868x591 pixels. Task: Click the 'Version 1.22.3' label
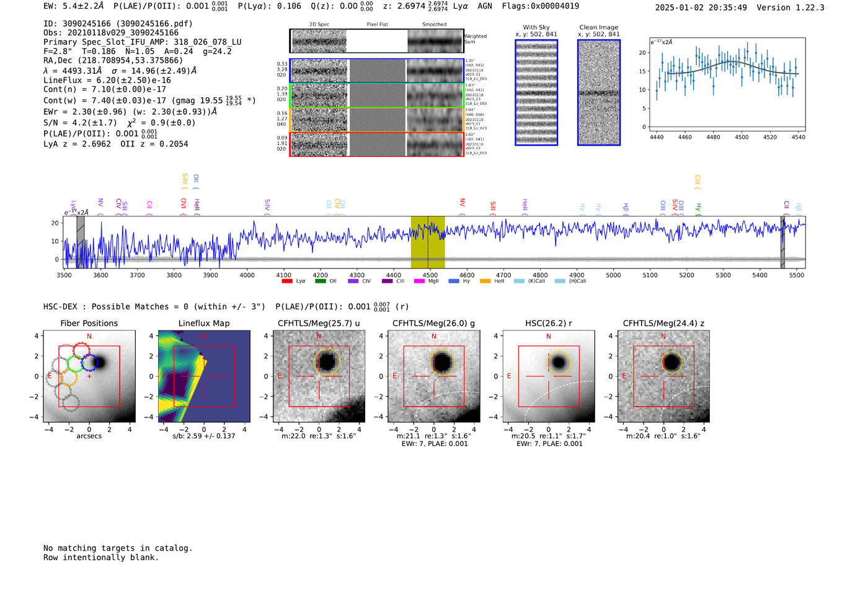pos(790,7)
